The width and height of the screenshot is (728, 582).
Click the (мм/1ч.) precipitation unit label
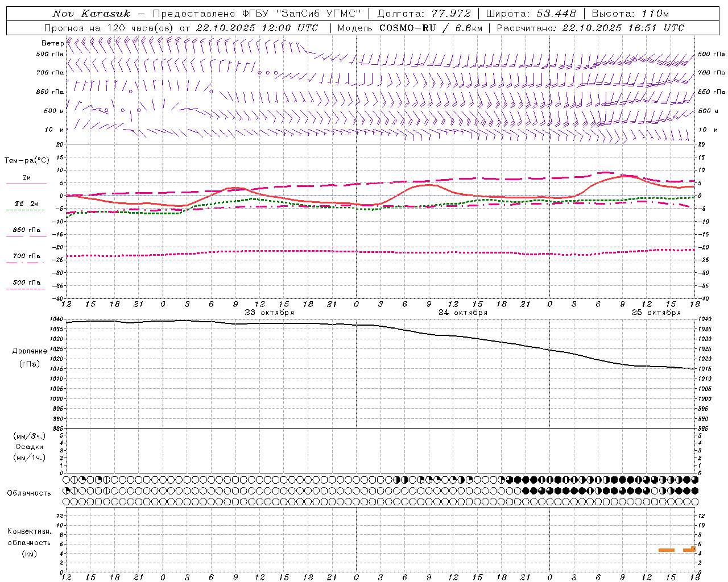(30, 458)
